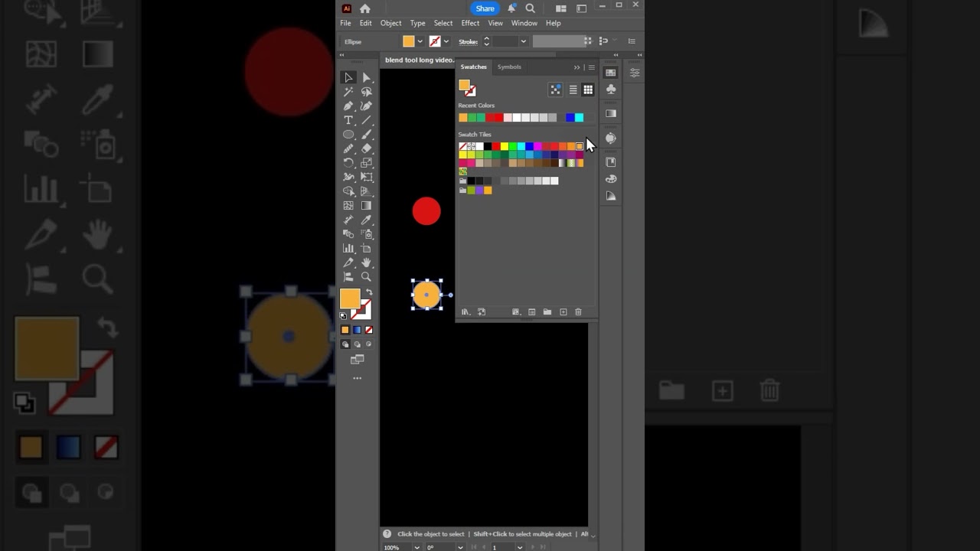Toggle Gradient mode button under fill box
The width and height of the screenshot is (980, 551).
click(x=357, y=330)
